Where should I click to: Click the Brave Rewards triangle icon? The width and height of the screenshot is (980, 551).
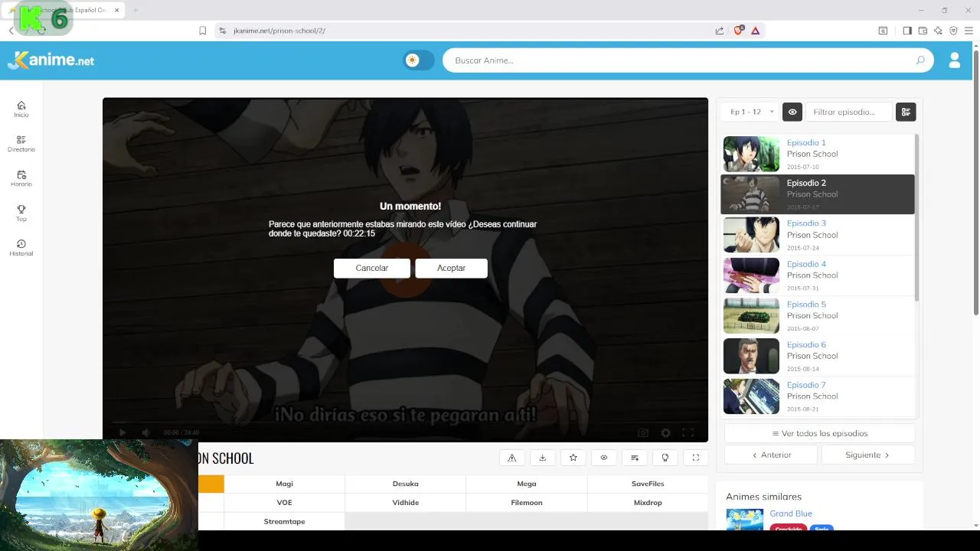pyautogui.click(x=755, y=31)
